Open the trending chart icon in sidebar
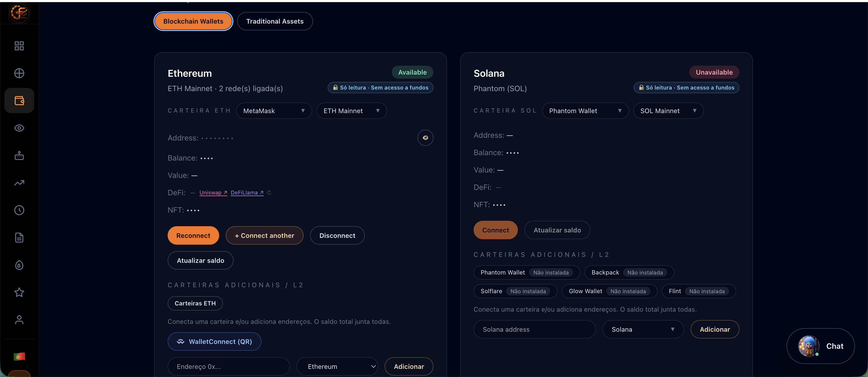The height and width of the screenshot is (377, 868). click(19, 183)
